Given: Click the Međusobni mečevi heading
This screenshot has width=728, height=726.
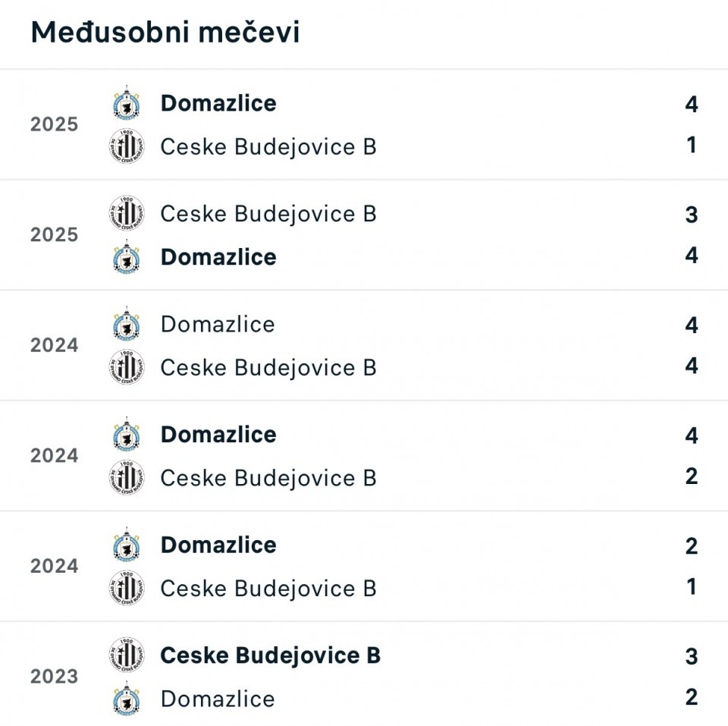Looking at the screenshot, I should pos(165,33).
